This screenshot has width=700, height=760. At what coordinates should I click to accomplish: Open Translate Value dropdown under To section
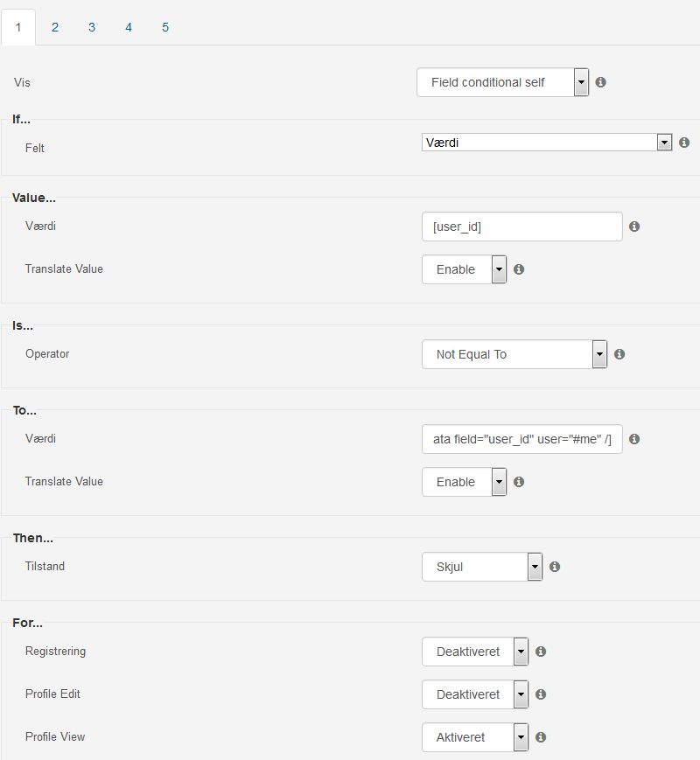coord(465,482)
